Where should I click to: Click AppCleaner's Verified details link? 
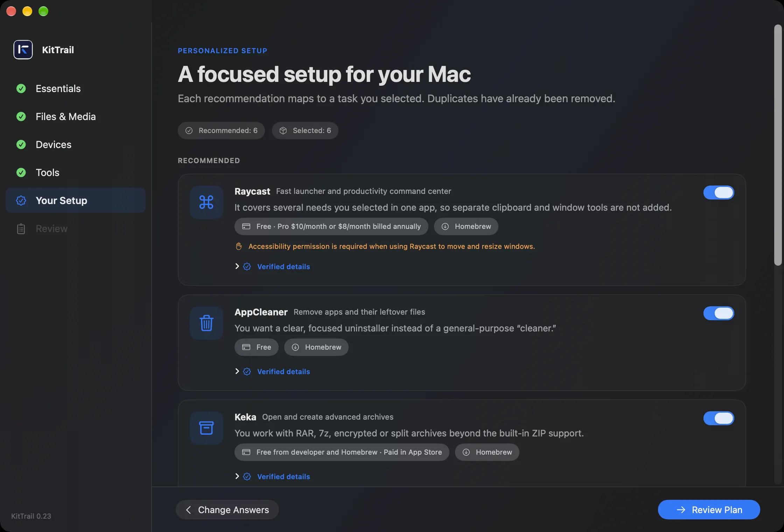(283, 372)
